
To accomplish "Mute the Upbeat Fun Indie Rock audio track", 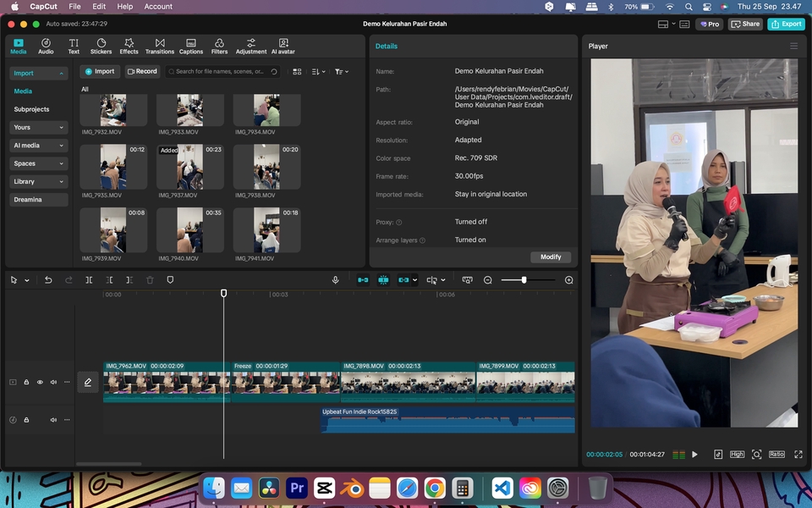I will [53, 420].
